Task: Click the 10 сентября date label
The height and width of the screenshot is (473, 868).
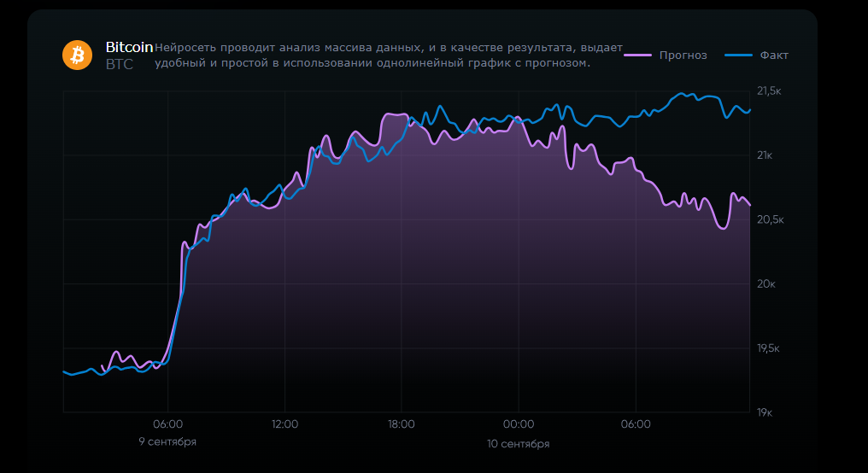Action: [x=519, y=444]
